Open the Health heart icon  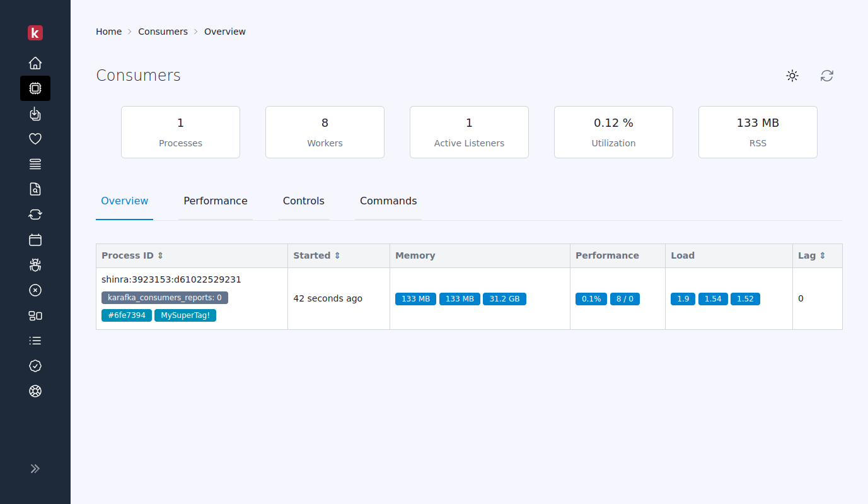point(35,139)
